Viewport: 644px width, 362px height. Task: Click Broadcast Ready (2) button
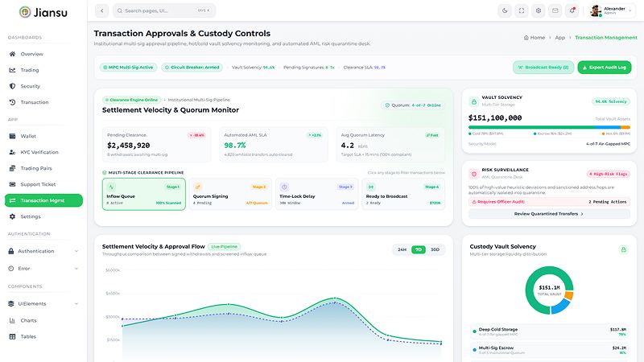[543, 68]
